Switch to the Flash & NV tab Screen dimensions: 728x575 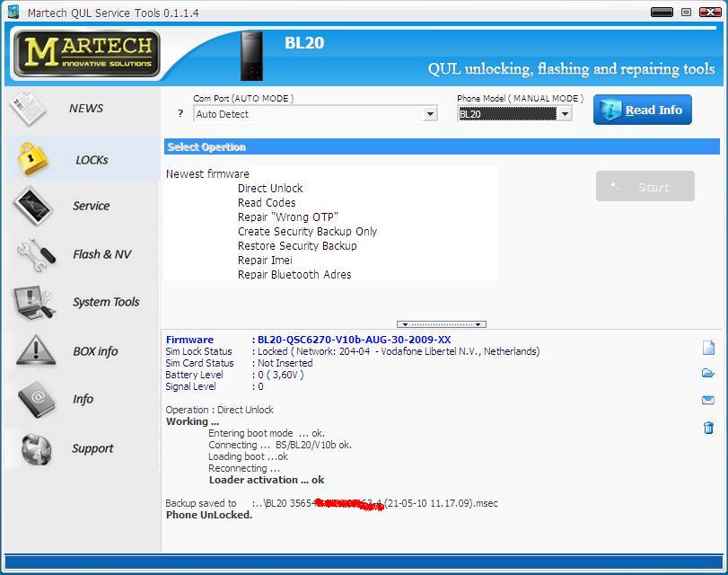tap(102, 254)
